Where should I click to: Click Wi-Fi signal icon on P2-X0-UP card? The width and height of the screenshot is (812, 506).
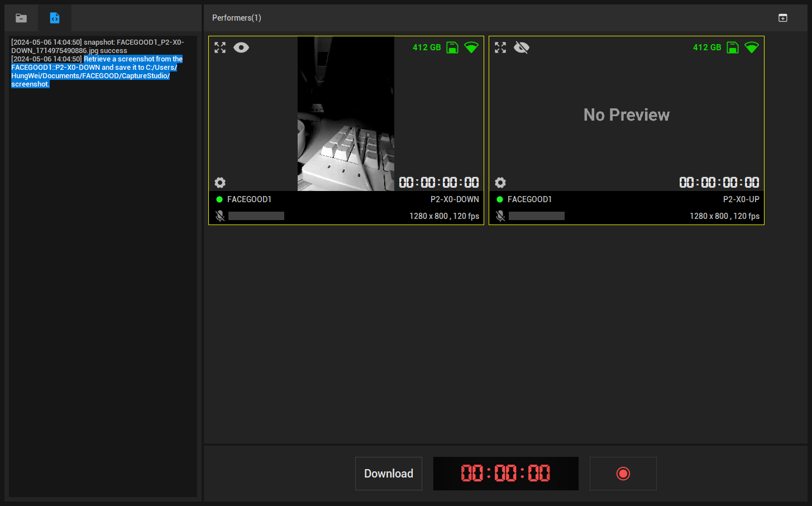[752, 47]
